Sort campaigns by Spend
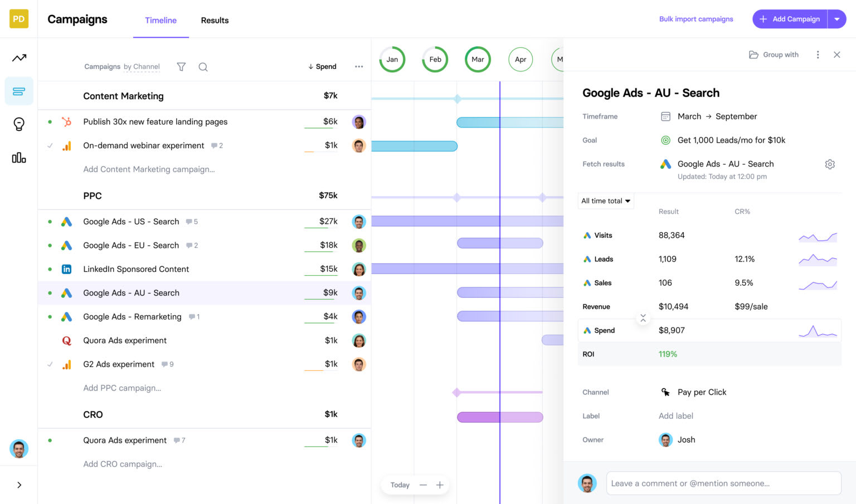856x504 pixels. (x=322, y=67)
